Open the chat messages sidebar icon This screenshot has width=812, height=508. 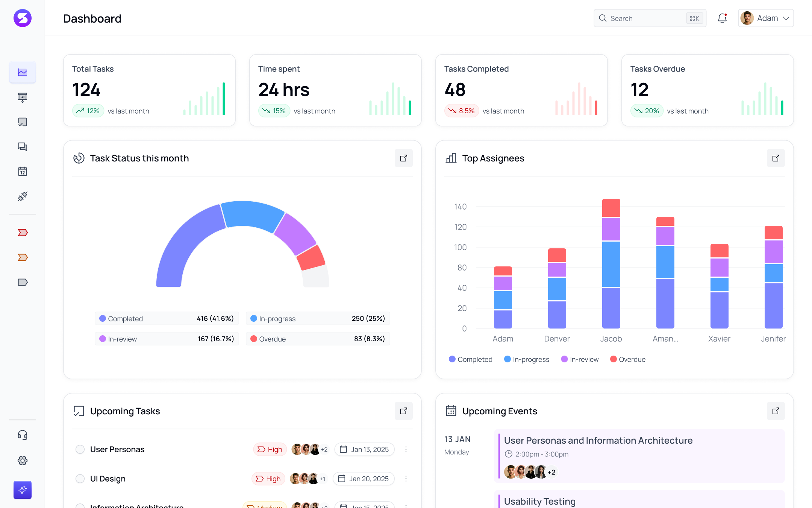pos(23,147)
